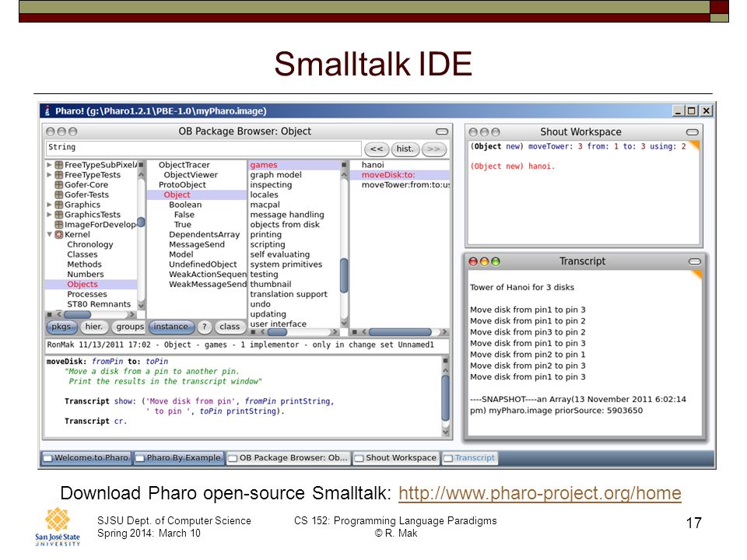
Task: Select the moveDisk:to: method
Action: pyautogui.click(x=388, y=175)
